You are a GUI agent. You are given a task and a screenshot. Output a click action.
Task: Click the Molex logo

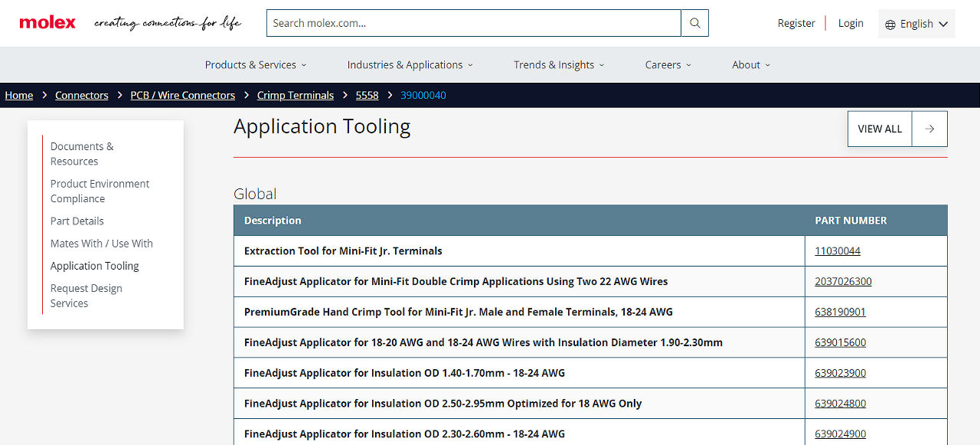point(47,23)
